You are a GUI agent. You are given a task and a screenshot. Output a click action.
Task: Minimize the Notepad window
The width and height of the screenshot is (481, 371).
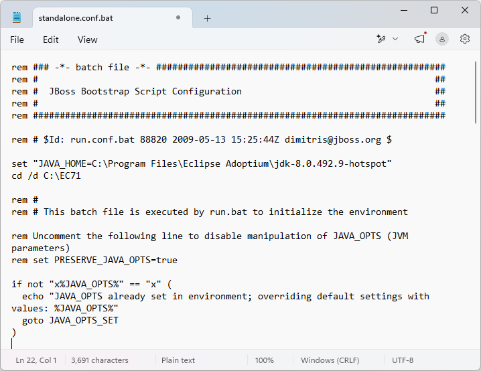tap(404, 10)
